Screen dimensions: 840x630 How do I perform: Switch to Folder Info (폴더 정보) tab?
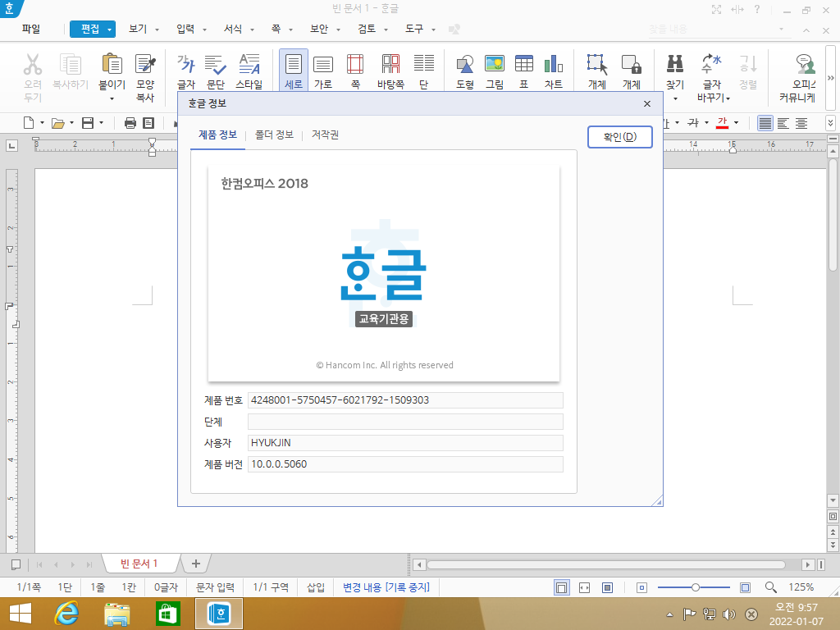tap(274, 135)
